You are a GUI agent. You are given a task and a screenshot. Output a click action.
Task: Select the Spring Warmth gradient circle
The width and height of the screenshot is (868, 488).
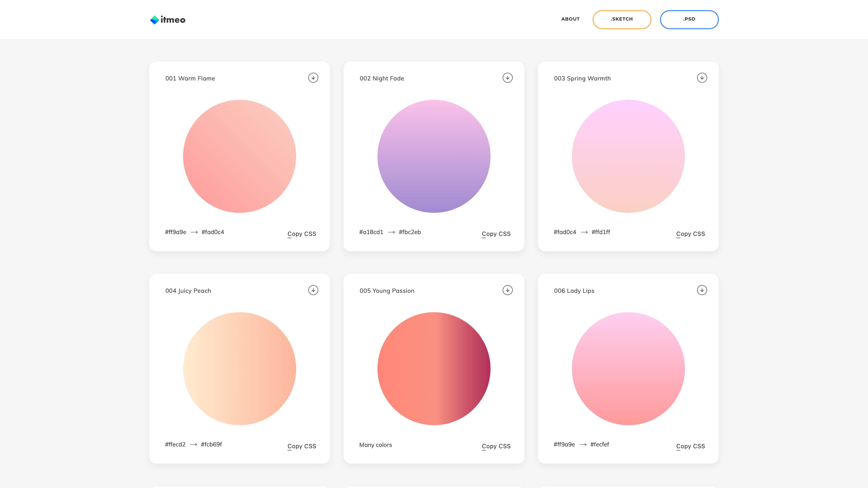[628, 156]
